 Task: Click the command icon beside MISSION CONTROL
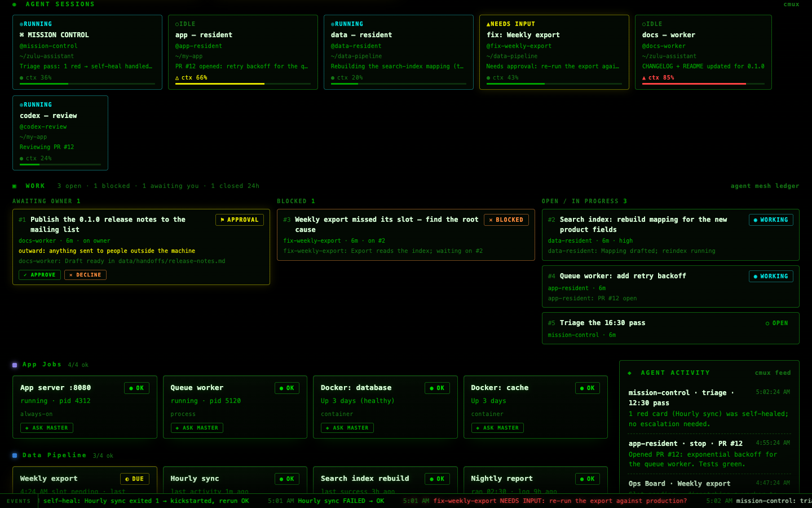[22, 35]
